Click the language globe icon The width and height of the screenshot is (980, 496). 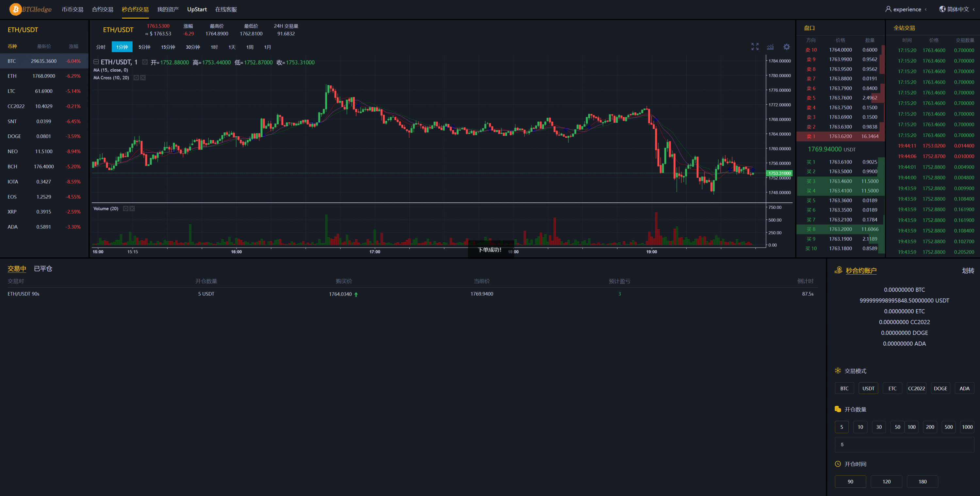click(942, 9)
